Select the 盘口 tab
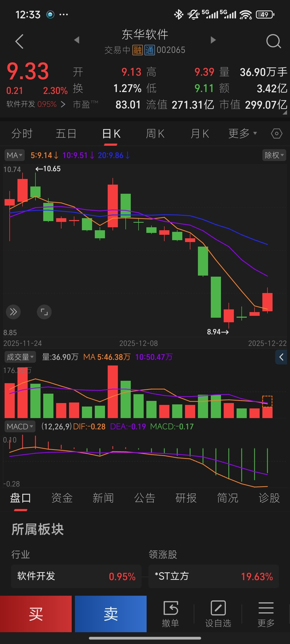 point(20,498)
